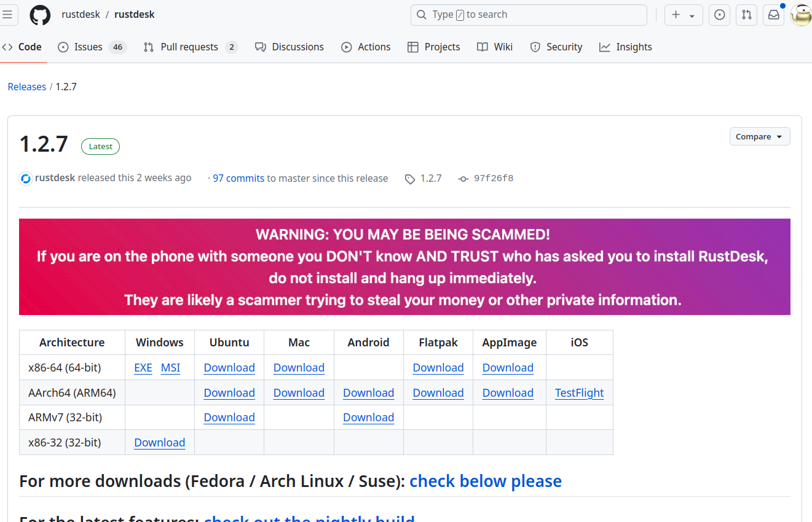Image resolution: width=812 pixels, height=522 pixels.
Task: Select the ARMv7 (32-bit) row label
Action: pyautogui.click(x=65, y=418)
